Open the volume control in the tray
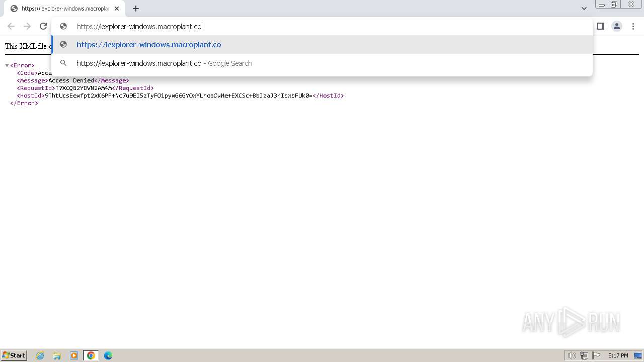644x362 pixels. pyautogui.click(x=572, y=355)
